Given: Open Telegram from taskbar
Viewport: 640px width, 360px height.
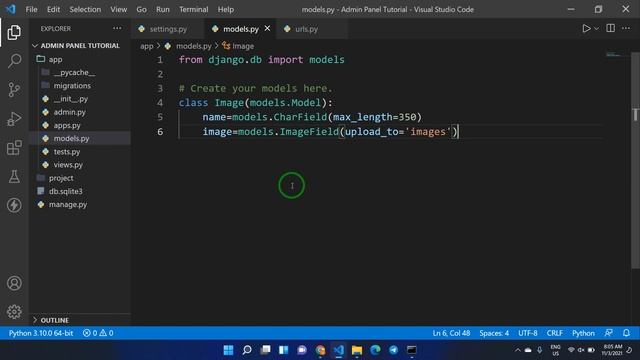Looking at the screenshot, I should [393, 350].
